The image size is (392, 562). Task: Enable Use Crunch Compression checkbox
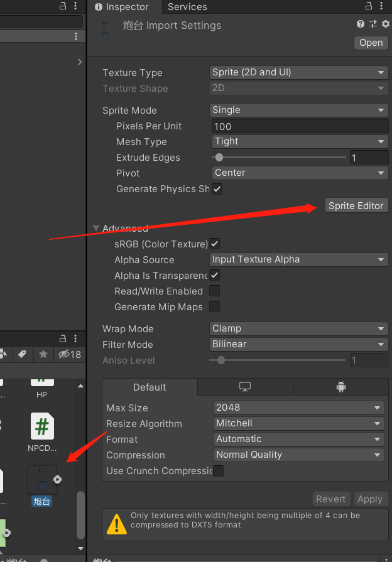(x=218, y=470)
